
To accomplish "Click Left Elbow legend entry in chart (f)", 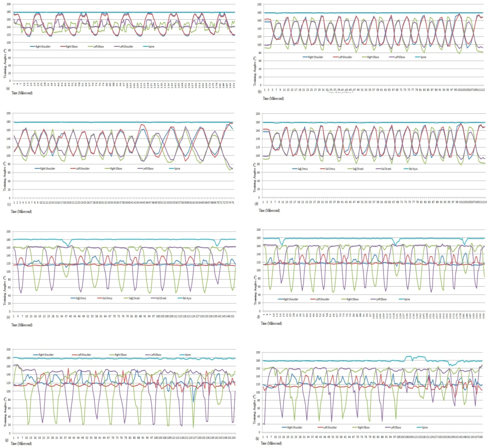I will 381,299.
